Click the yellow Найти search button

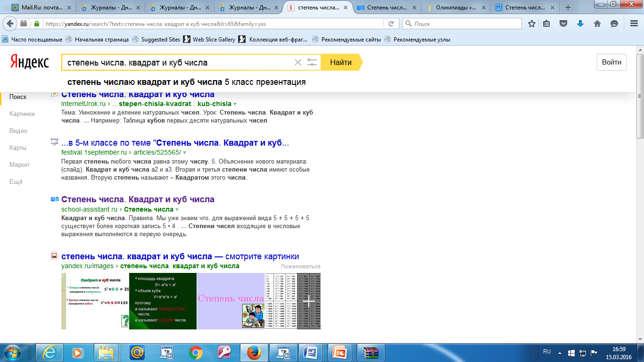coord(341,62)
